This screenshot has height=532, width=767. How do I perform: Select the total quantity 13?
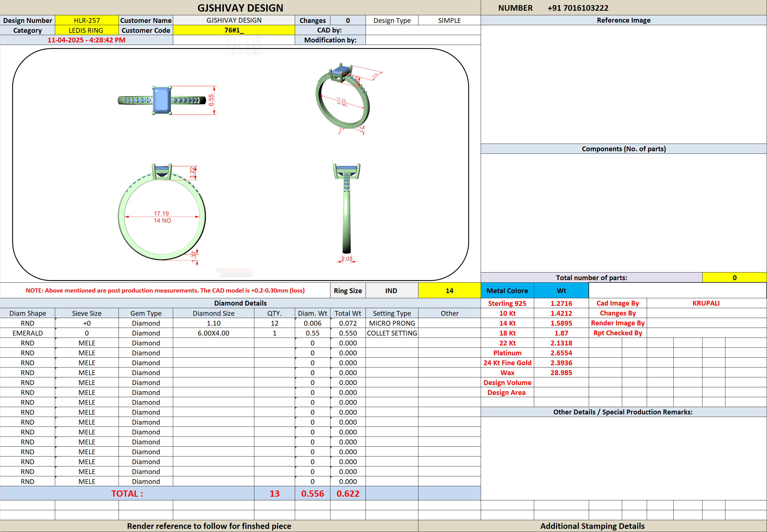(274, 493)
